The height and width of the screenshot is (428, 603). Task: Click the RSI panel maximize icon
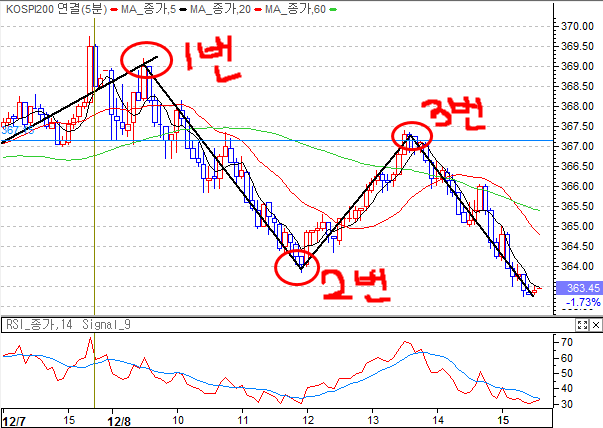coord(582,325)
